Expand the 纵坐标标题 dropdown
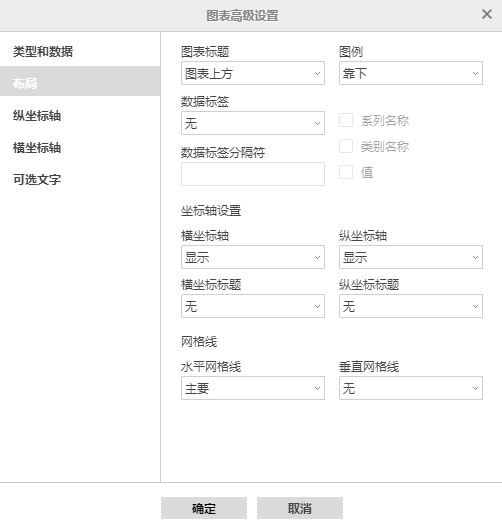Viewport: 502px width, 527px height. coord(411,306)
